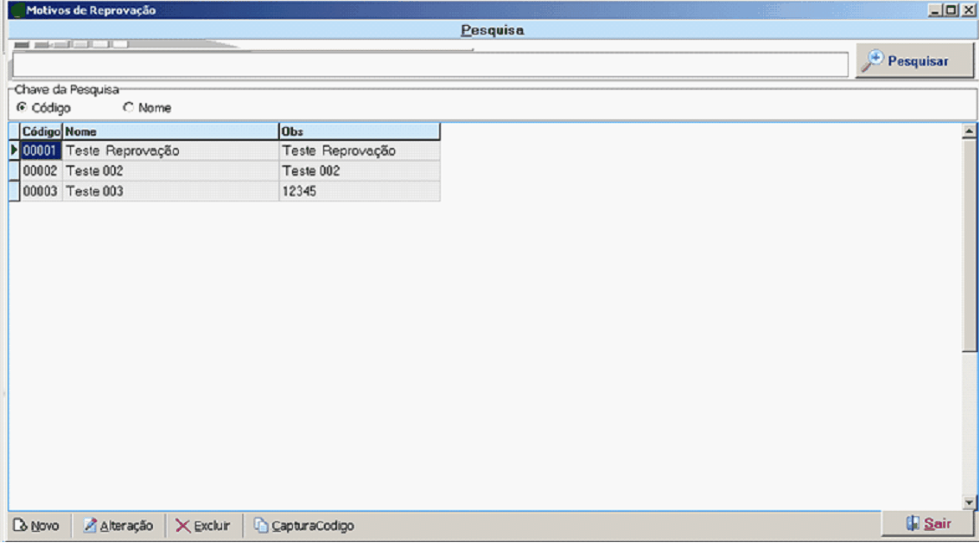Sort by the Nome column header

pos(169,131)
